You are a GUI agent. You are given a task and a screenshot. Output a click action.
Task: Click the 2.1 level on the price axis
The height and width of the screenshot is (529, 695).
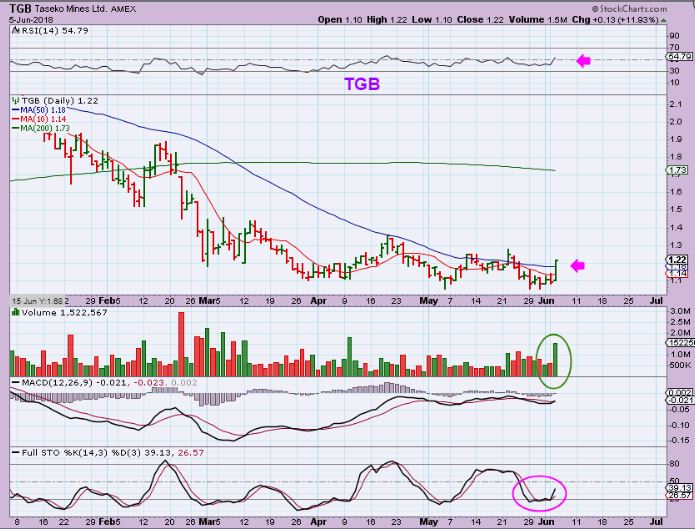[x=676, y=104]
